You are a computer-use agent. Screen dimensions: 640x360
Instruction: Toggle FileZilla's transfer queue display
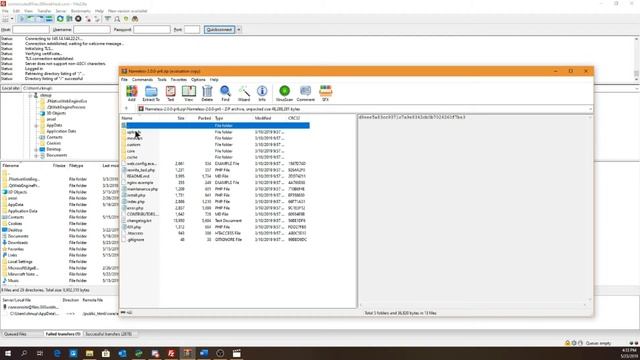coord(49,19)
